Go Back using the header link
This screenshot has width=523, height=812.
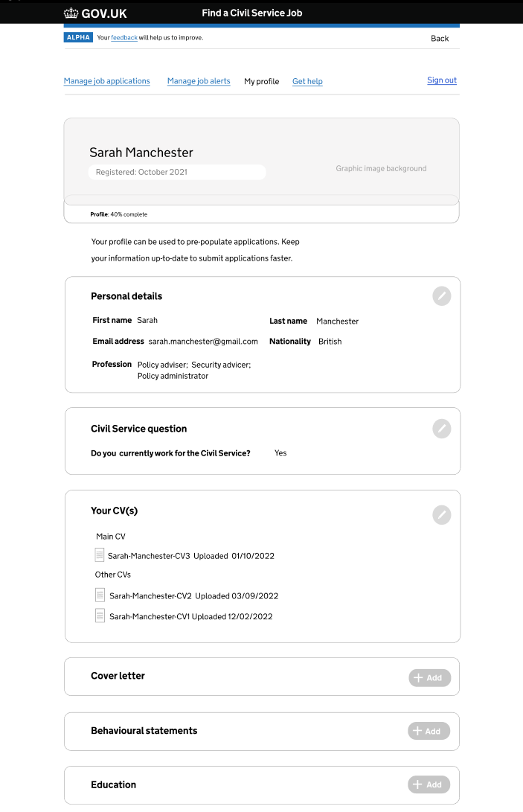pos(440,38)
